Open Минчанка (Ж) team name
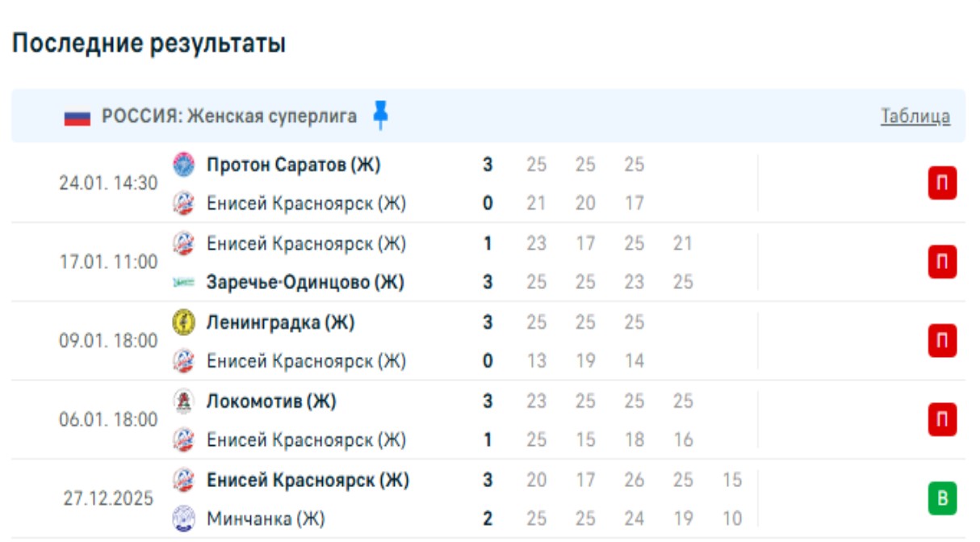The width and height of the screenshot is (980, 542). [x=266, y=519]
